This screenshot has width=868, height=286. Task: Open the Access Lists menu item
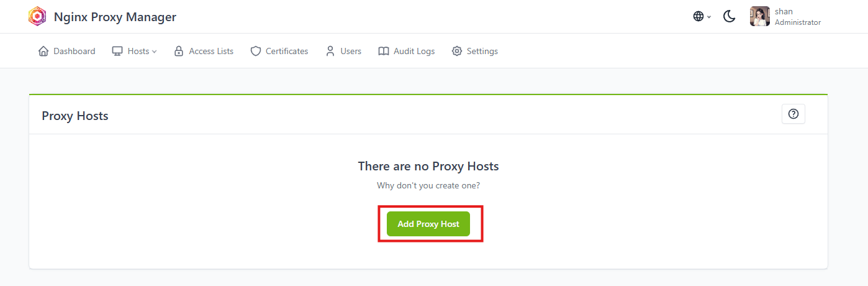click(x=204, y=51)
